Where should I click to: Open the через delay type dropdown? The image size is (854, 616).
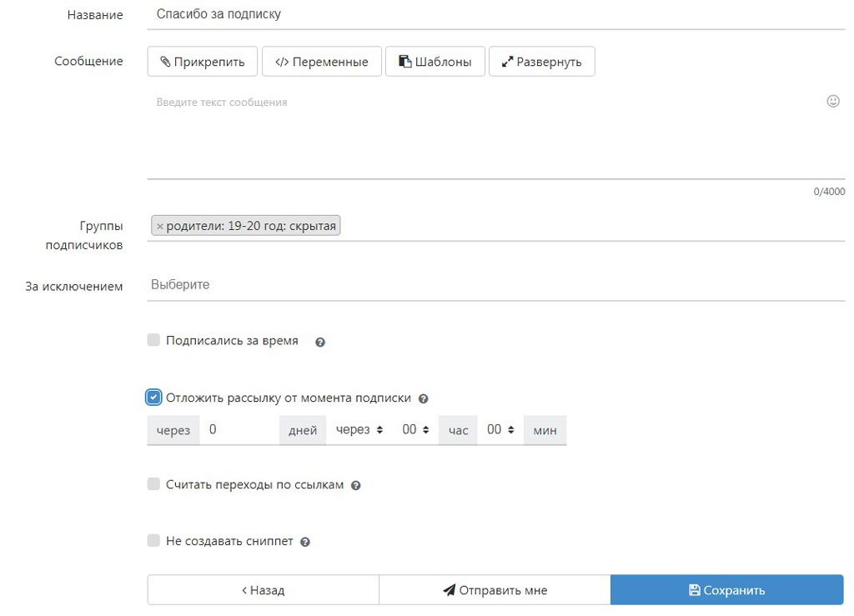pyautogui.click(x=359, y=430)
